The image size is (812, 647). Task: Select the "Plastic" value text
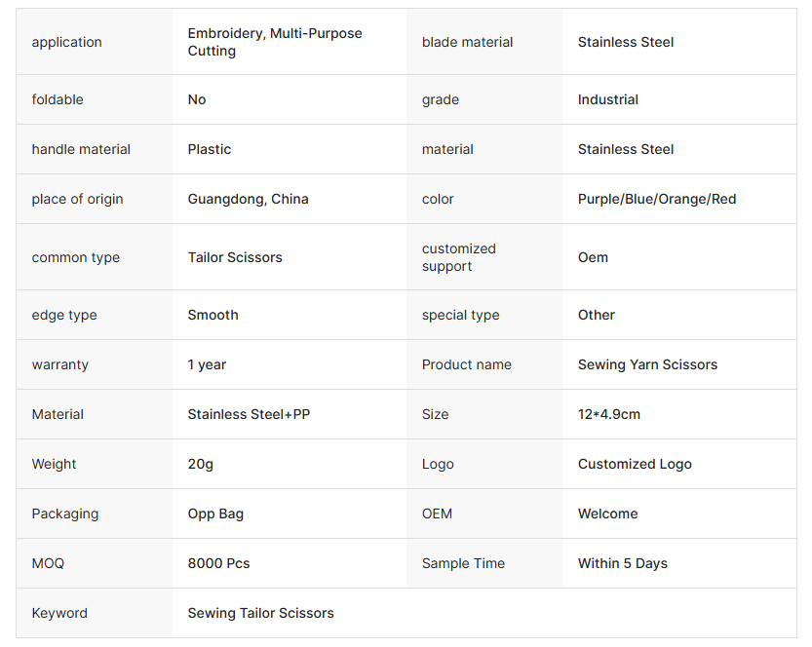coord(210,149)
